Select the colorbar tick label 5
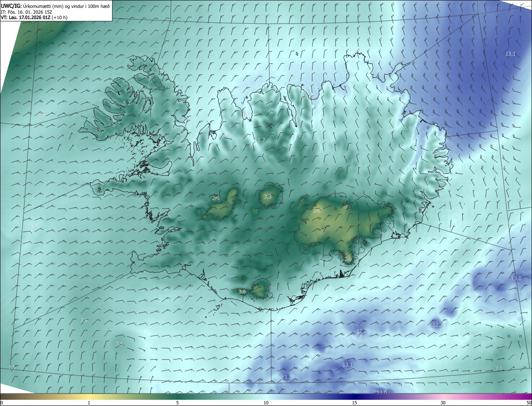Image resolution: width=532 pixels, height=406 pixels. (x=177, y=403)
